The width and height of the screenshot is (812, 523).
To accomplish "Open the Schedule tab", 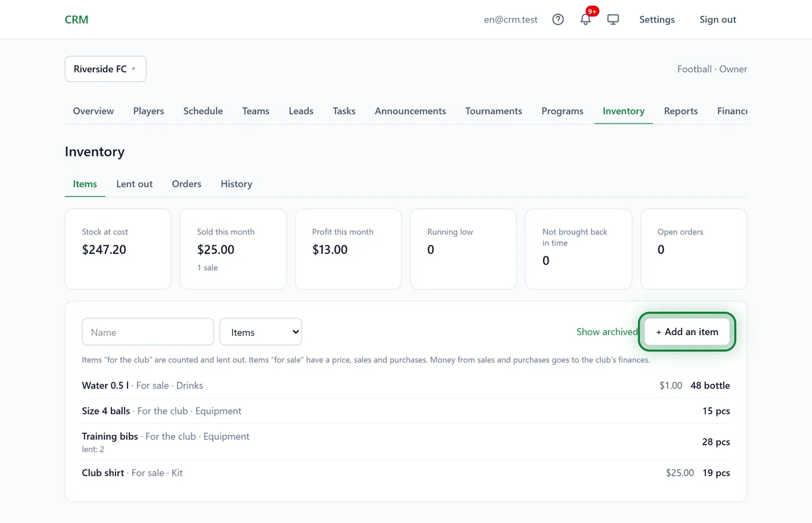I will [203, 111].
